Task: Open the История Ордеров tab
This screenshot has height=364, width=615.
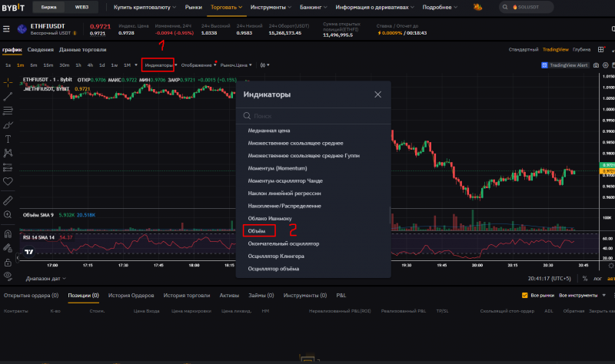Action: 131,295
